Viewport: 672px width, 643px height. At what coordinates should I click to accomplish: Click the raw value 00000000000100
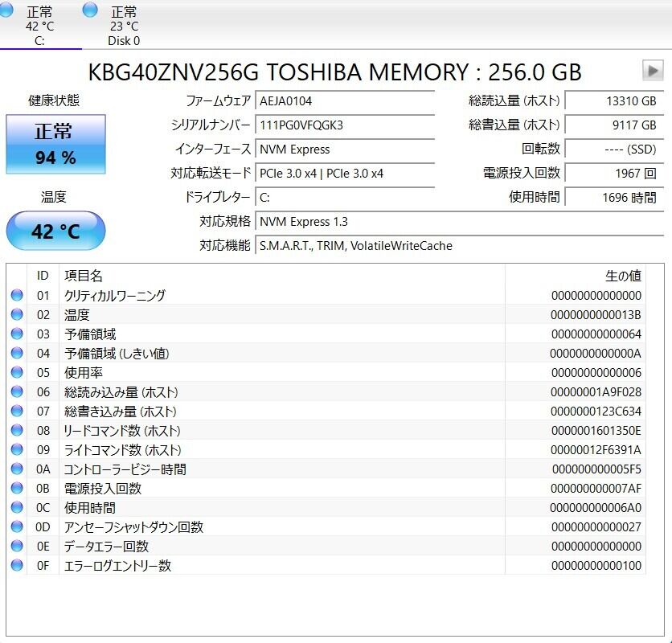click(x=596, y=565)
